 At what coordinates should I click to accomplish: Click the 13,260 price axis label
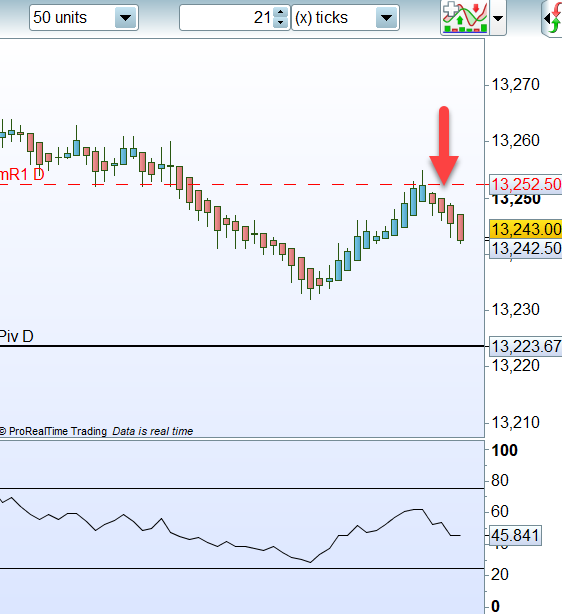(515, 141)
